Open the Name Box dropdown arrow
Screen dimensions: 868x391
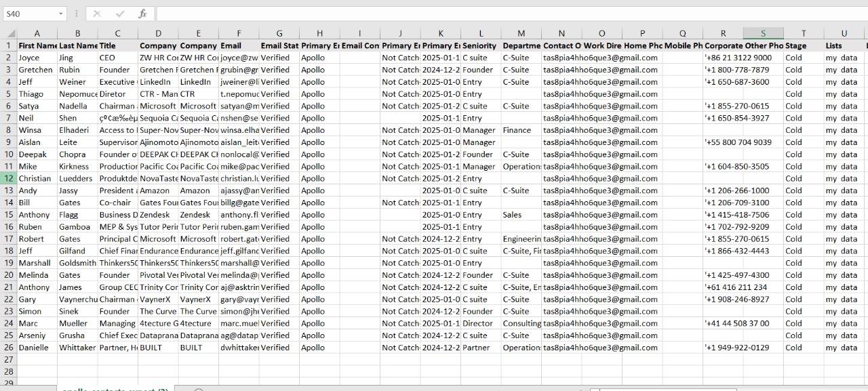(60, 14)
